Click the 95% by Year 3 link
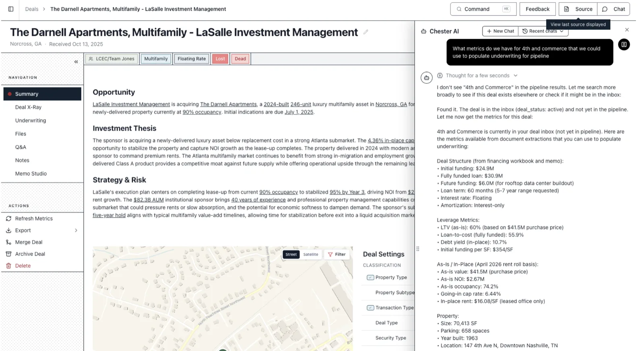 (x=347, y=192)
